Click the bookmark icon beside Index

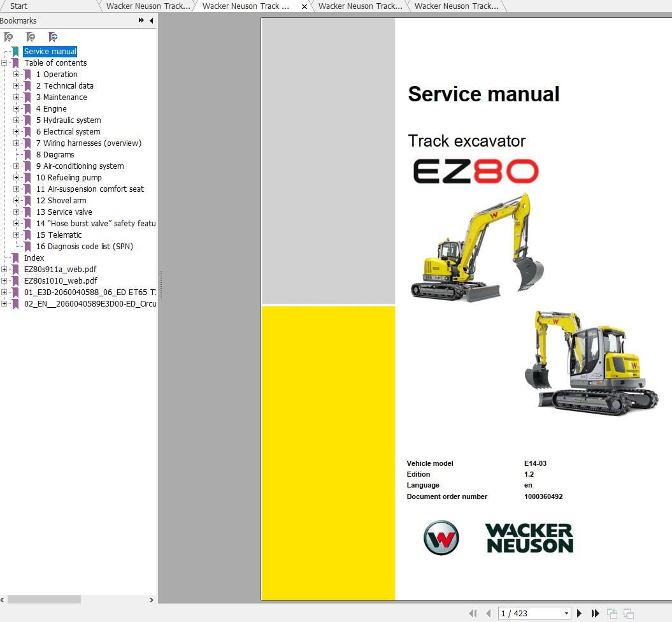[15, 258]
